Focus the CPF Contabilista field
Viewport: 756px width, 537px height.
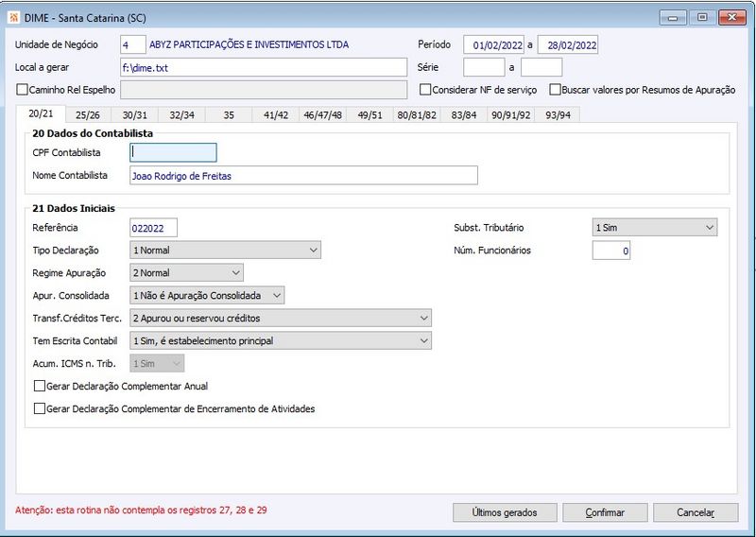(173, 152)
